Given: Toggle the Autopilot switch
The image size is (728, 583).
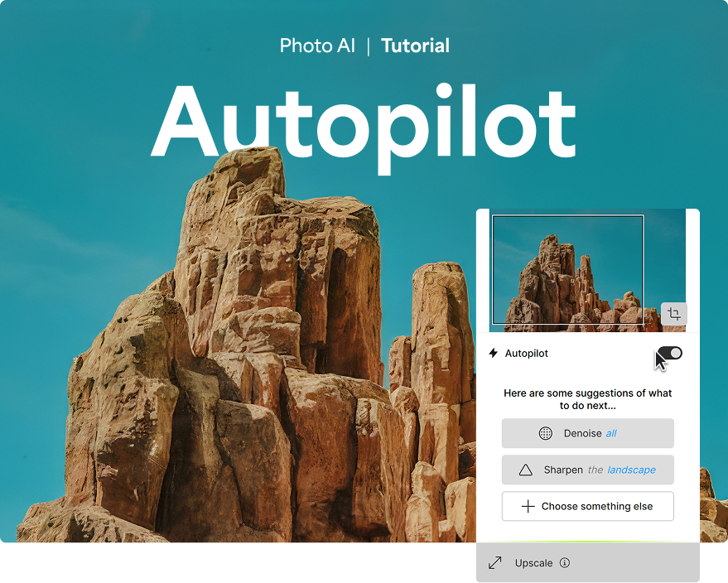Looking at the screenshot, I should pos(669,354).
